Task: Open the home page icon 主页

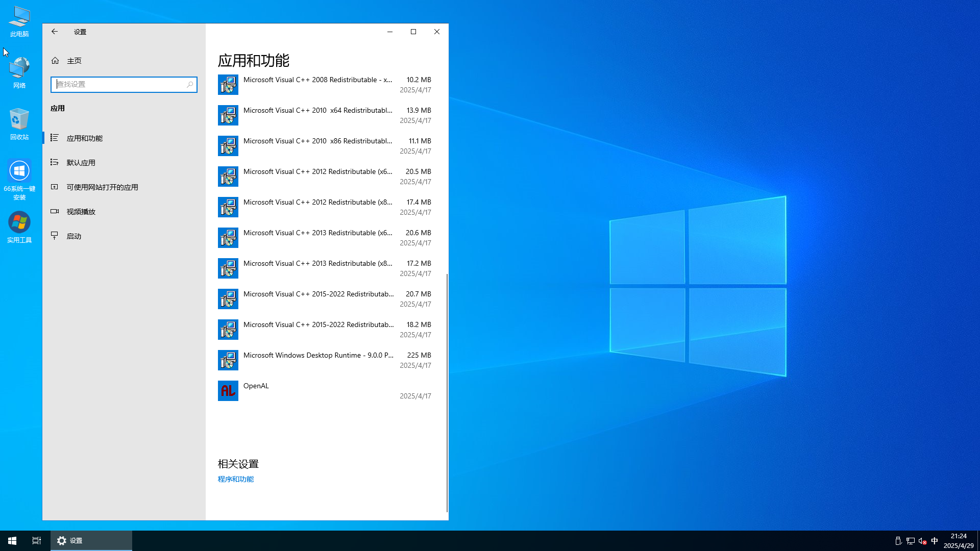Action: 55,61
